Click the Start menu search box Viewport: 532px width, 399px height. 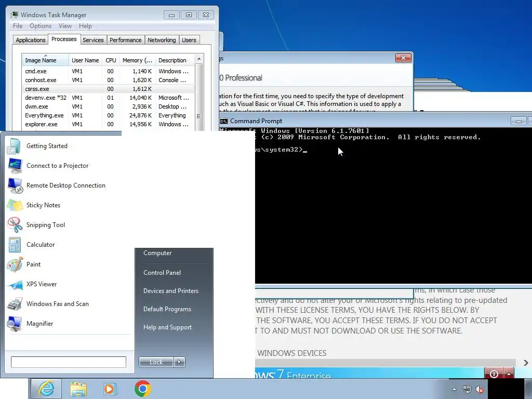click(69, 362)
